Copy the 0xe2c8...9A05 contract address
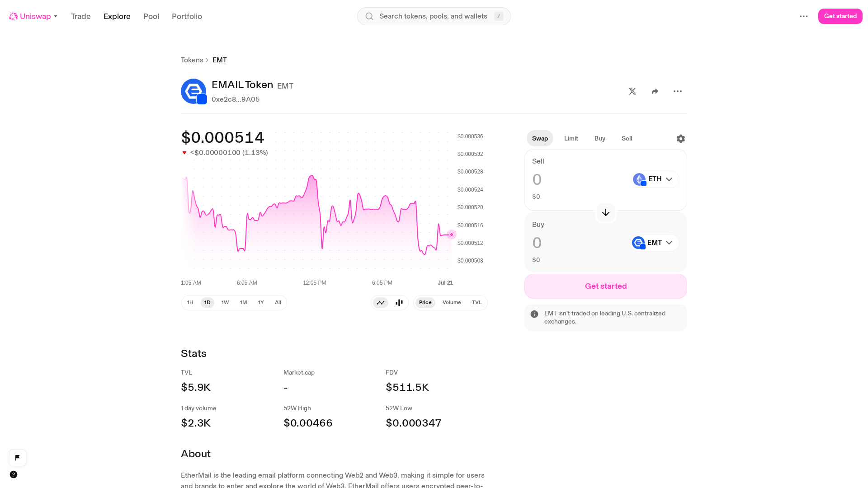 236,99
